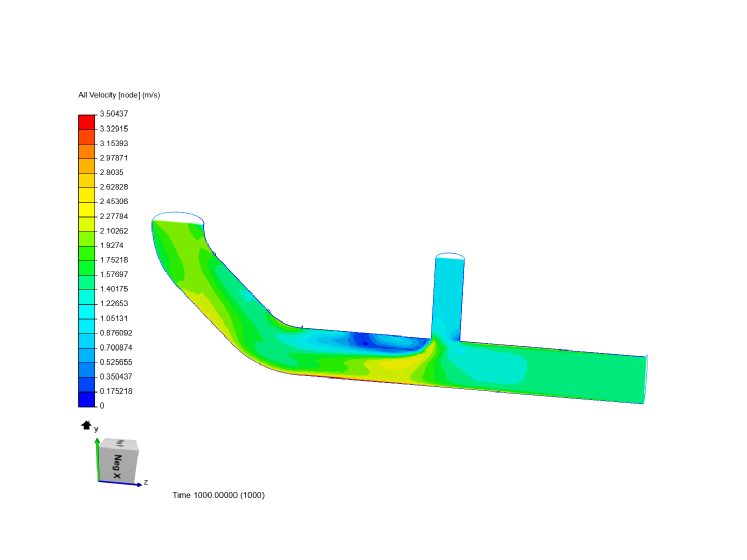Click the legend value 2.8035
The height and width of the screenshot is (560, 747).
(112, 172)
